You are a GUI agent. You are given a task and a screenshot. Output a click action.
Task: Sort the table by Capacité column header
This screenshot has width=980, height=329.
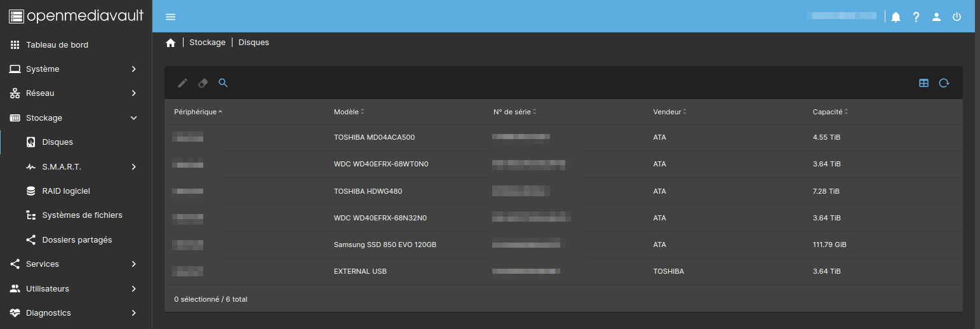click(x=828, y=112)
